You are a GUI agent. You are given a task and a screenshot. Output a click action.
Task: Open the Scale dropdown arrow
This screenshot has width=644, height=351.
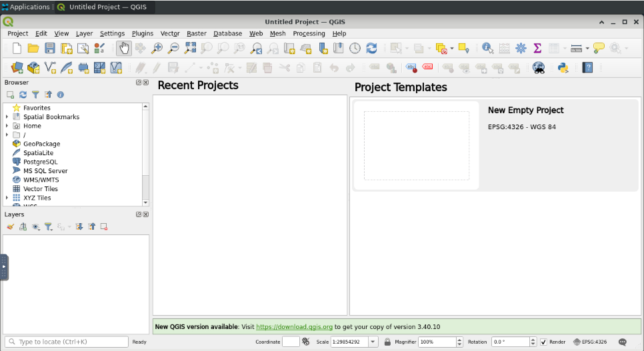coord(373,342)
